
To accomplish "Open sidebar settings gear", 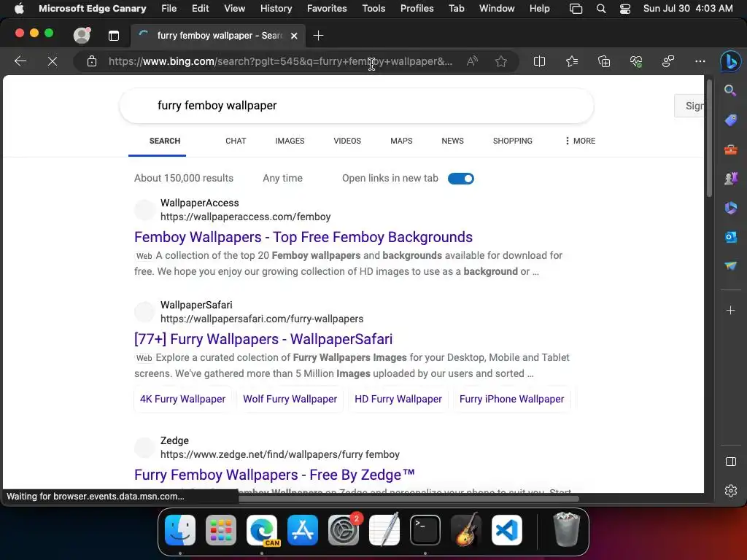I will (730, 491).
